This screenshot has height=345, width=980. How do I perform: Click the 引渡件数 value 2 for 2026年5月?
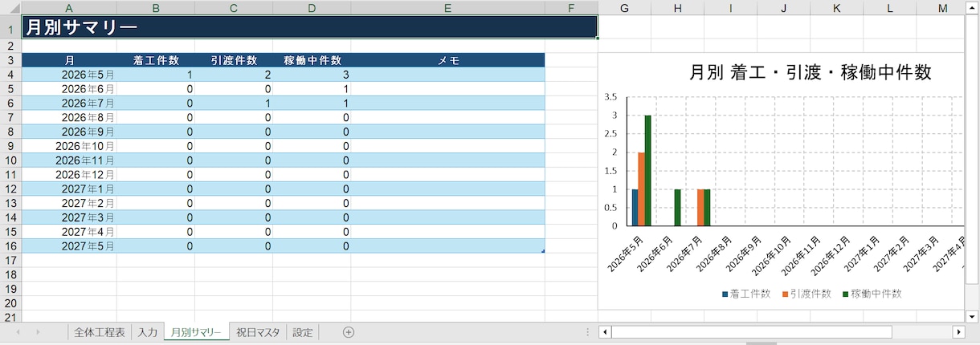click(x=234, y=75)
